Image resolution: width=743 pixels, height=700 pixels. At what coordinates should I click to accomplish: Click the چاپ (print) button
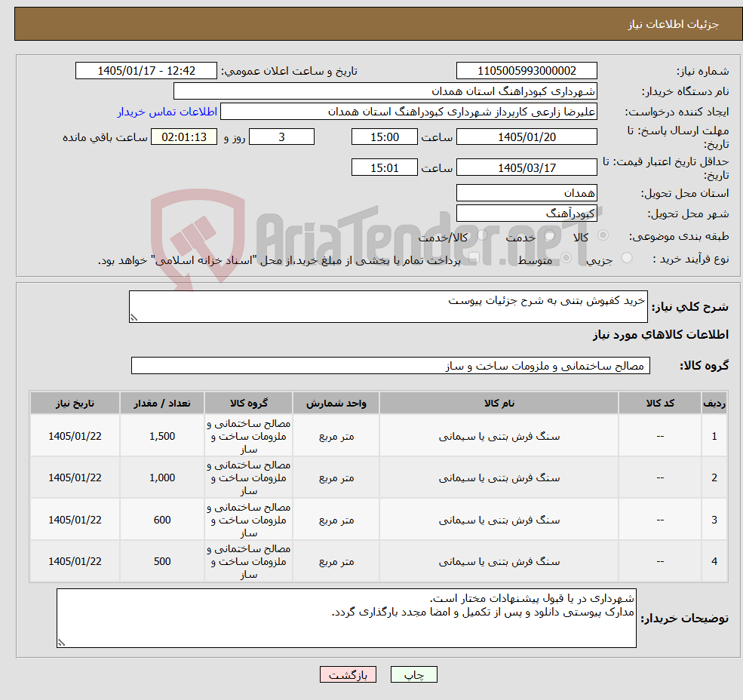(413, 674)
